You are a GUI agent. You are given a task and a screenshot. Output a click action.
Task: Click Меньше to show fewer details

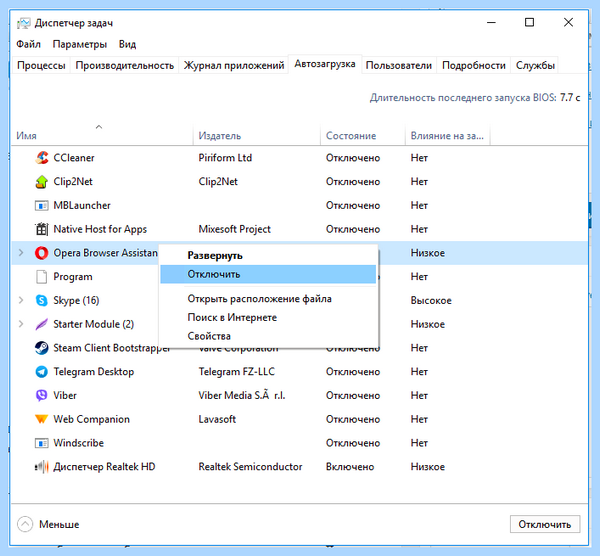pos(59,524)
